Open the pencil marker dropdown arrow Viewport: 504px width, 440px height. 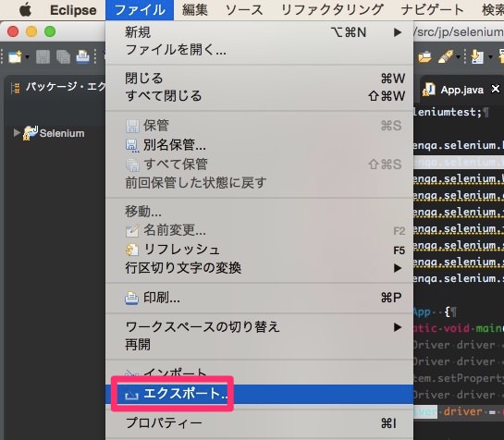[x=459, y=57]
